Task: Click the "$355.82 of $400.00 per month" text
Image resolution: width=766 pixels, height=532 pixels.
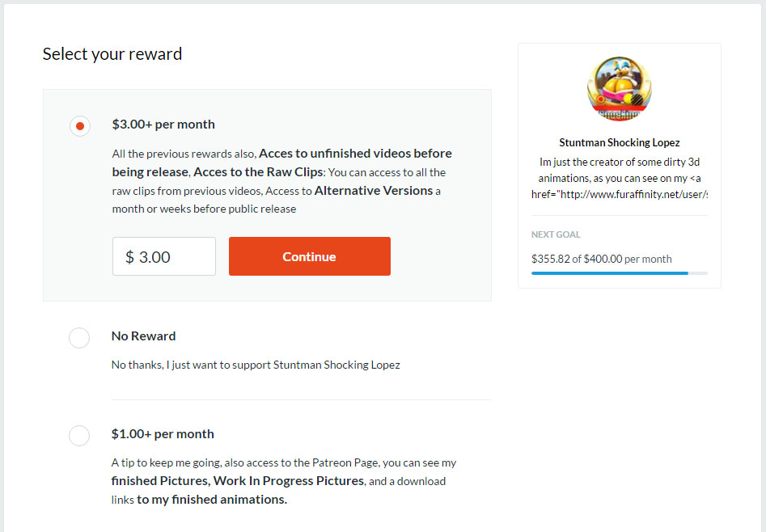Action: (601, 259)
